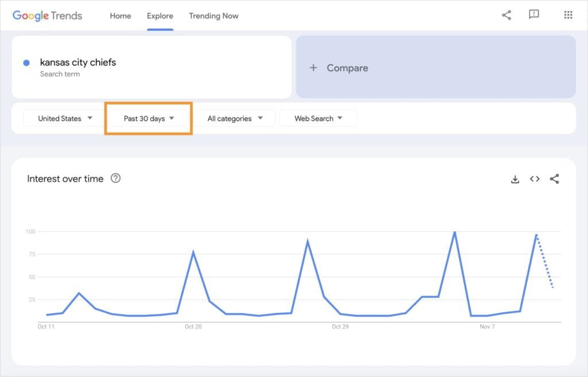Viewport: 588px width, 377px height.
Task: Open the help tooltip for Interest over time
Action: pyautogui.click(x=115, y=178)
